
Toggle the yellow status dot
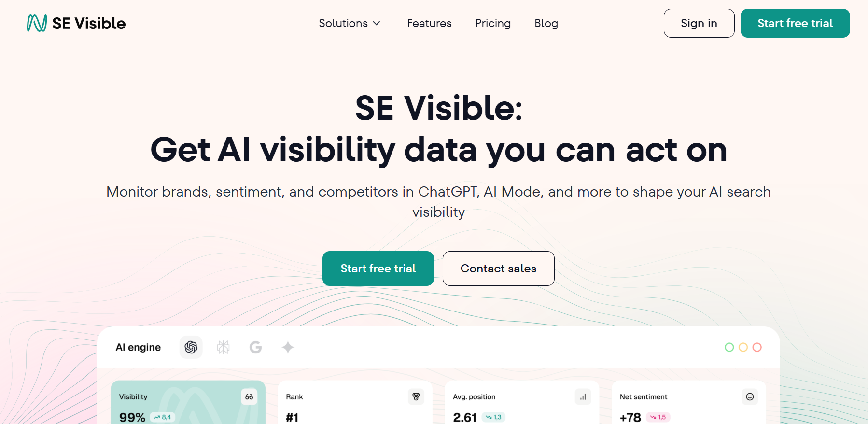click(743, 347)
